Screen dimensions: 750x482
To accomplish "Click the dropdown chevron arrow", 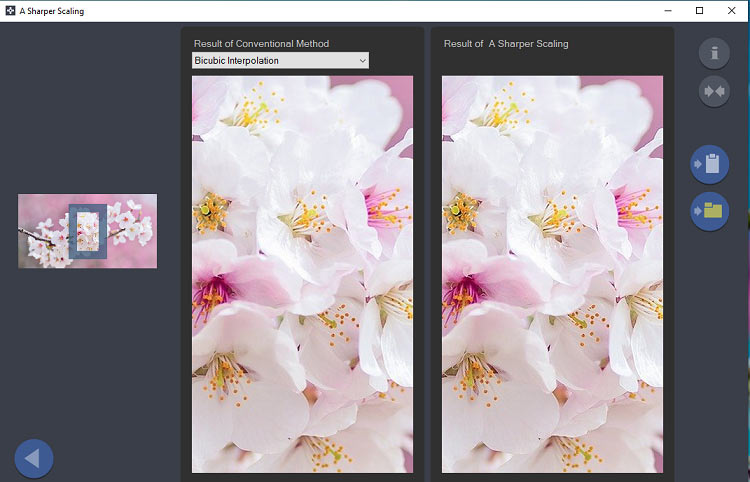I will coord(363,61).
